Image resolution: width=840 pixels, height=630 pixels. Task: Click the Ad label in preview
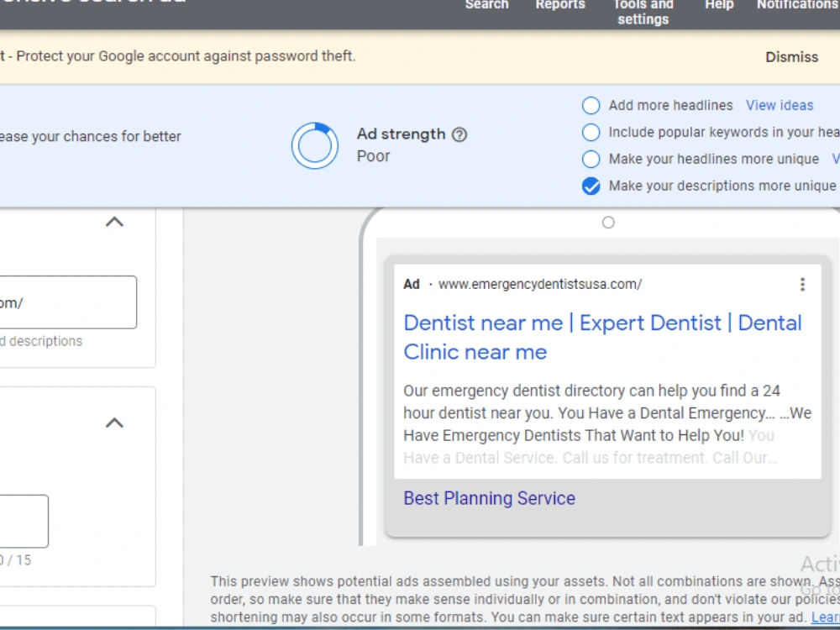412,285
